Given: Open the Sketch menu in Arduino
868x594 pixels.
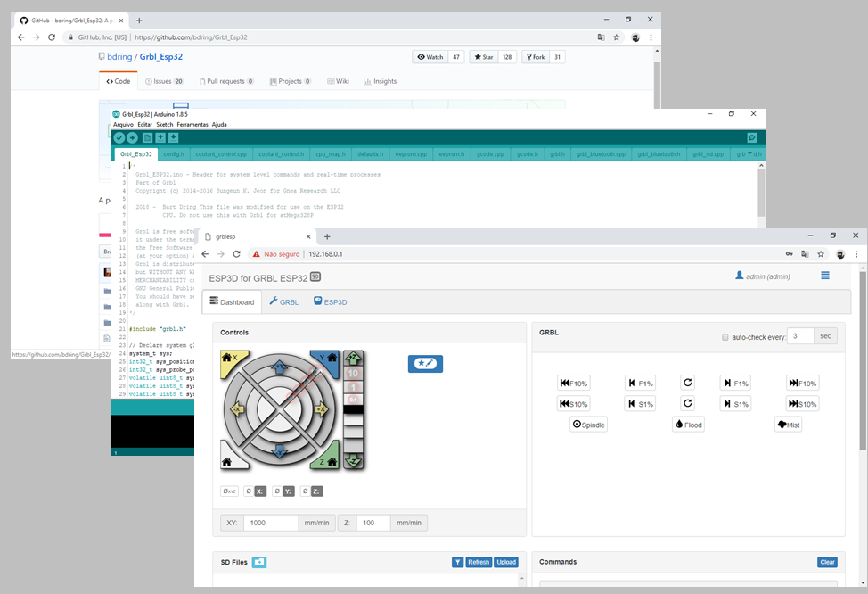Looking at the screenshot, I should (x=164, y=125).
